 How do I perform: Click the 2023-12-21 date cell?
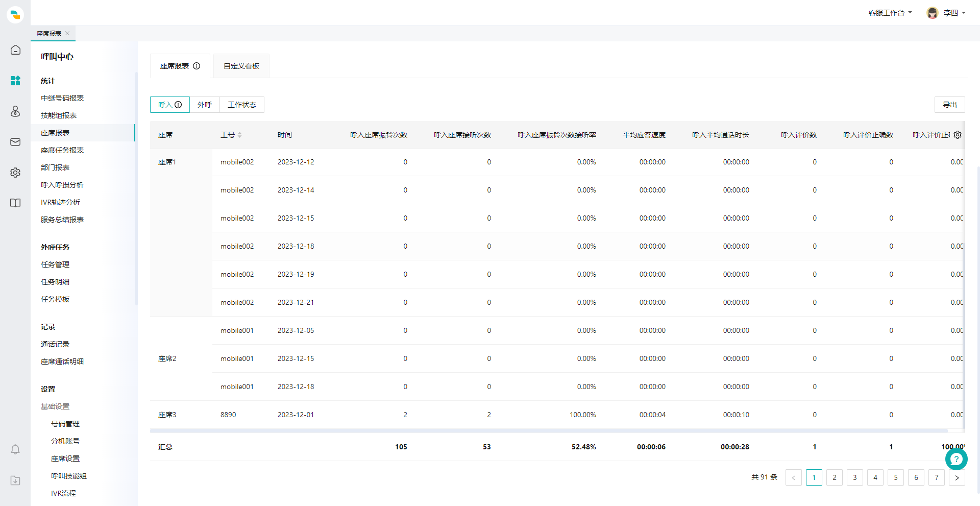pyautogui.click(x=296, y=302)
